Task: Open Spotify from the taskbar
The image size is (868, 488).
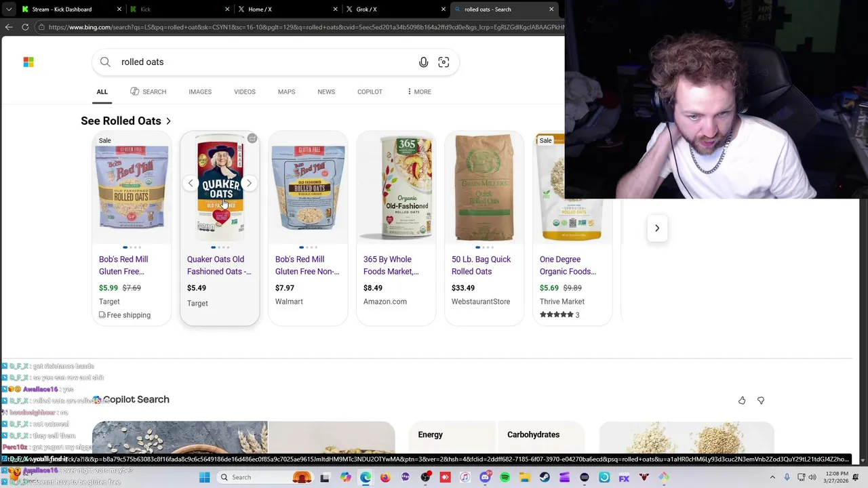Action: point(505,477)
